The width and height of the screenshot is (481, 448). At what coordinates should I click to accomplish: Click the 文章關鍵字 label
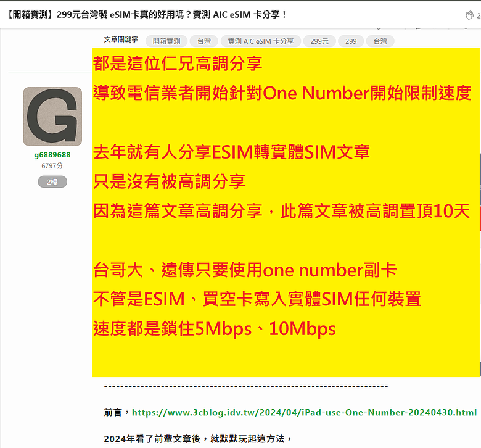[x=121, y=39]
